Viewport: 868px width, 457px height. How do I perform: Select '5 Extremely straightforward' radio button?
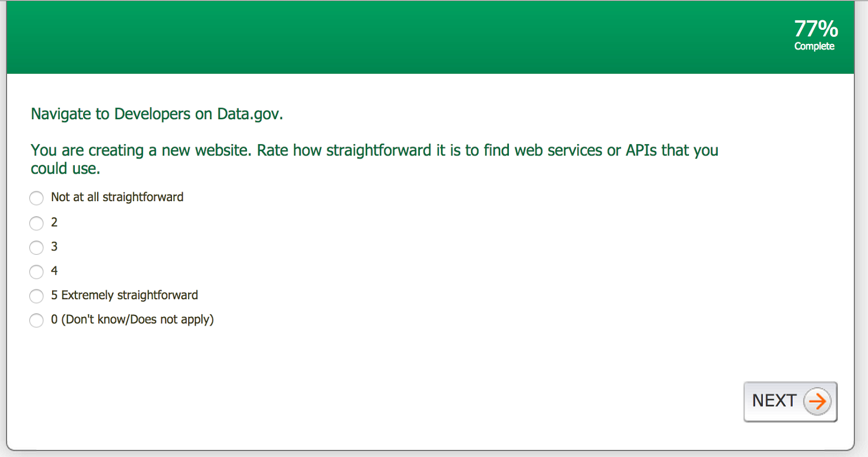tap(36, 296)
